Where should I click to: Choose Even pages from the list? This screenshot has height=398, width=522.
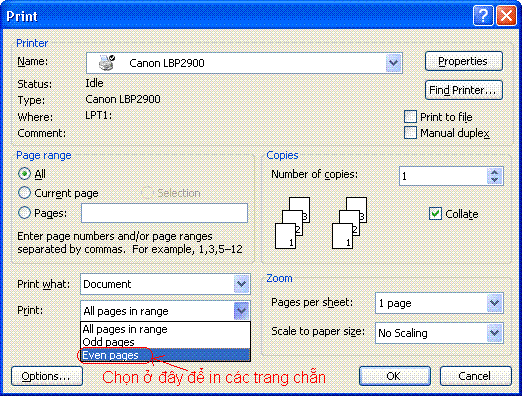(x=166, y=355)
